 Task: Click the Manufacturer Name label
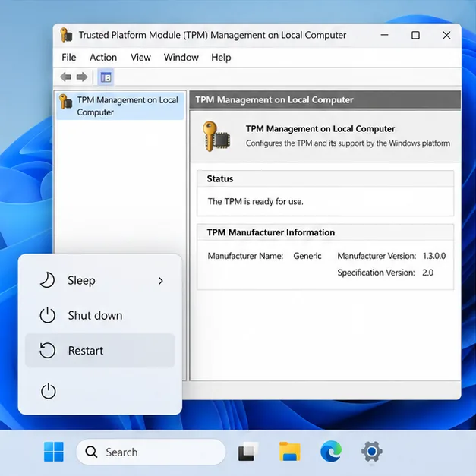pos(245,256)
